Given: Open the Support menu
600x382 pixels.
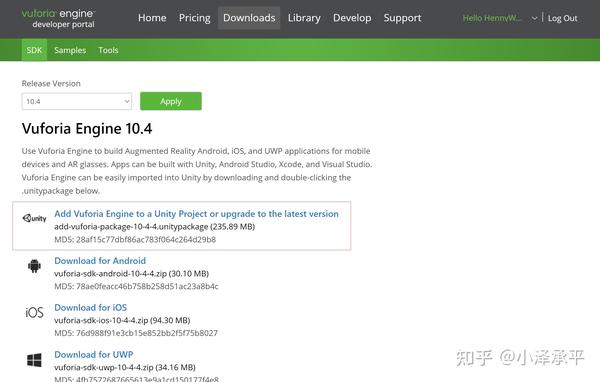Looking at the screenshot, I should pos(402,18).
